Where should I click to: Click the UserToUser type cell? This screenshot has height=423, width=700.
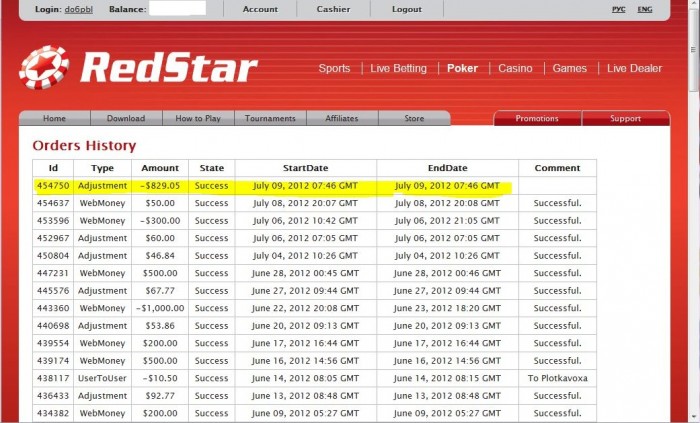pos(102,378)
